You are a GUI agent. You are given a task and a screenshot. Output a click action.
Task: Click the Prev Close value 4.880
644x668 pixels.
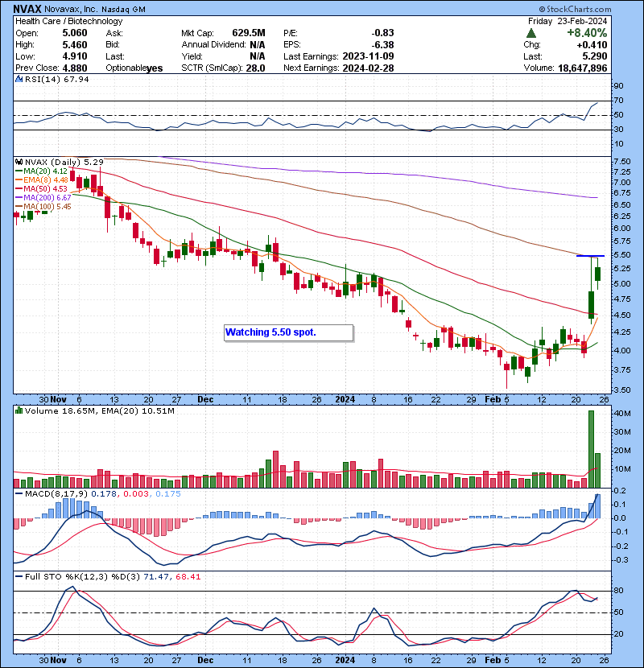pos(75,68)
